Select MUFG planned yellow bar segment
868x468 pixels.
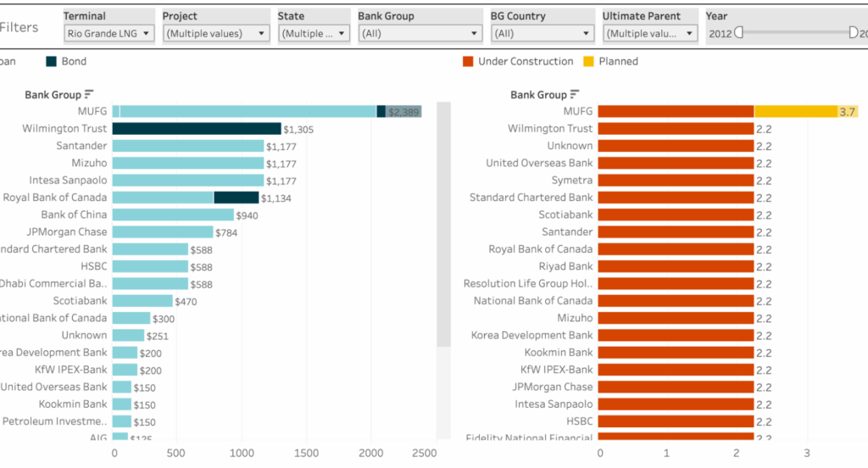795,111
